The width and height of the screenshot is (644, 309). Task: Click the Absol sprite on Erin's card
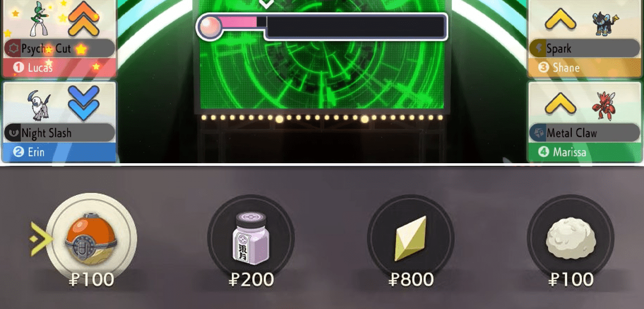pyautogui.click(x=38, y=106)
